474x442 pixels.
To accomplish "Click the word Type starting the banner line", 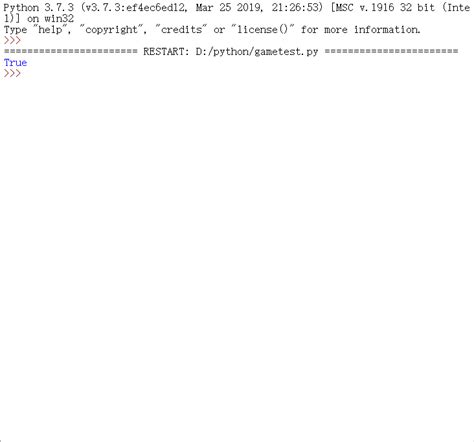I will [15, 30].
